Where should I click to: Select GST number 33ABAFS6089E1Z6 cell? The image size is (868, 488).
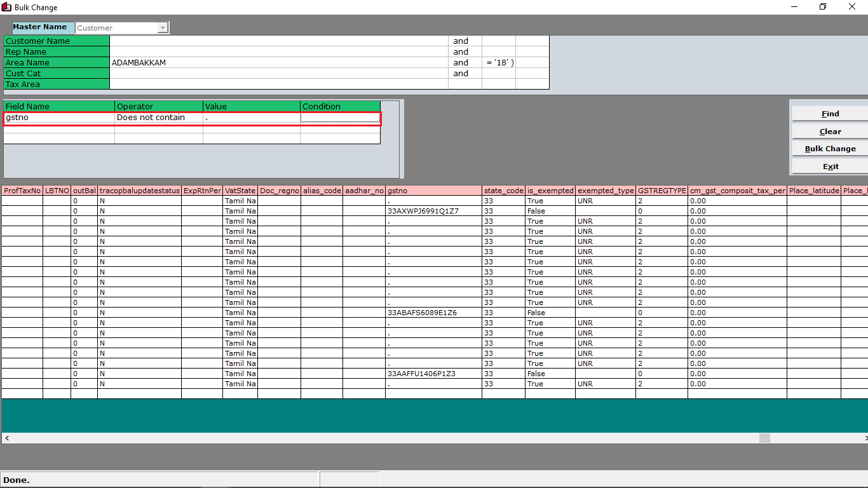click(x=434, y=313)
